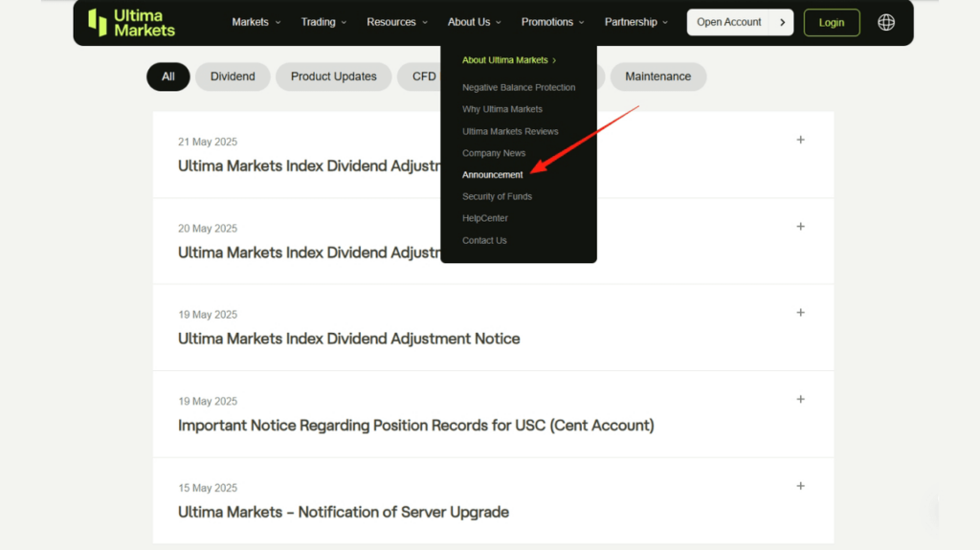Image resolution: width=980 pixels, height=550 pixels.
Task: Expand the 21 May 2025 announcement plus icon
Action: 801,140
